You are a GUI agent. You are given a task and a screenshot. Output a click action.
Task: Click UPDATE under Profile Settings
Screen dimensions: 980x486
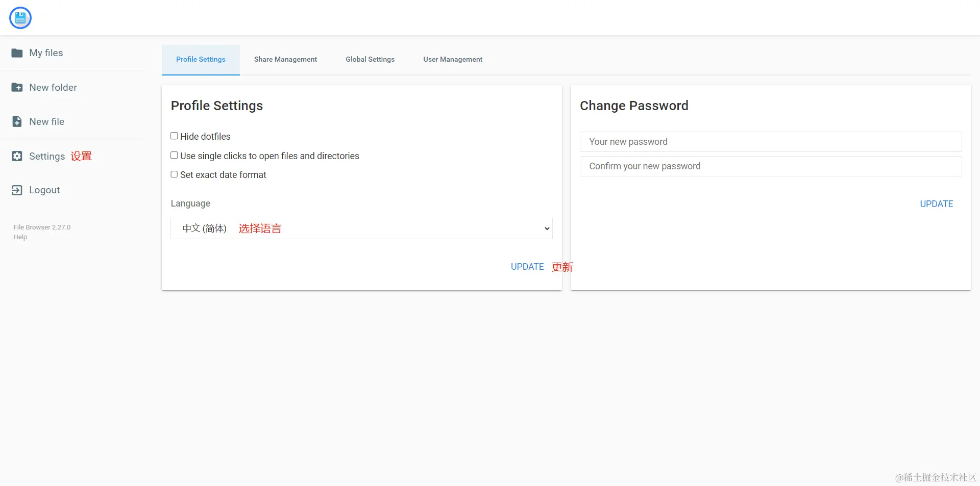point(527,267)
